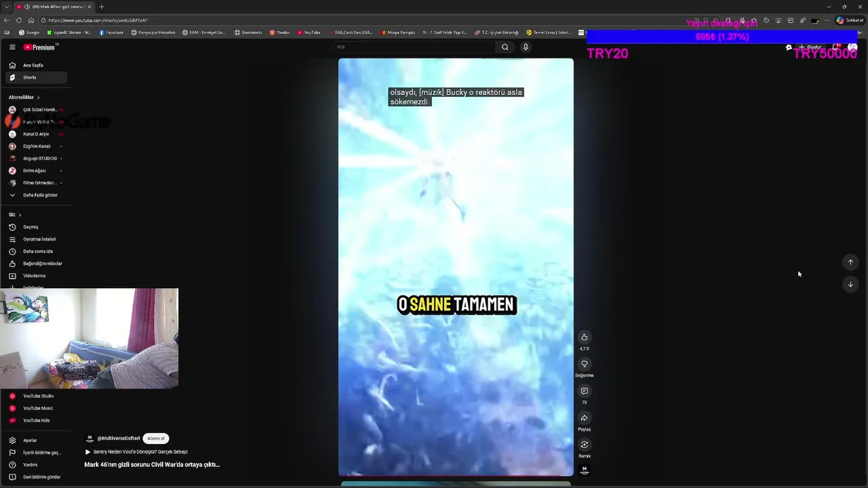Open browser more options menu
The height and width of the screenshot is (488, 868).
pyautogui.click(x=827, y=20)
